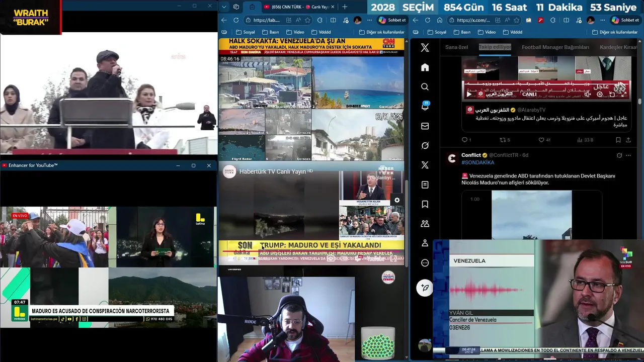
Task: Click the https://lab address bar
Action: click(x=277, y=20)
